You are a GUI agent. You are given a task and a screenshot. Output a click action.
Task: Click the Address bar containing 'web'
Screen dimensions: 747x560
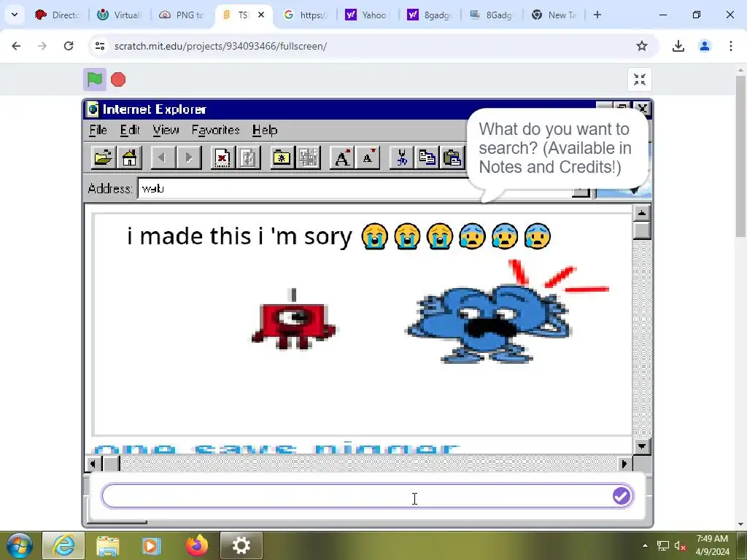click(x=355, y=189)
